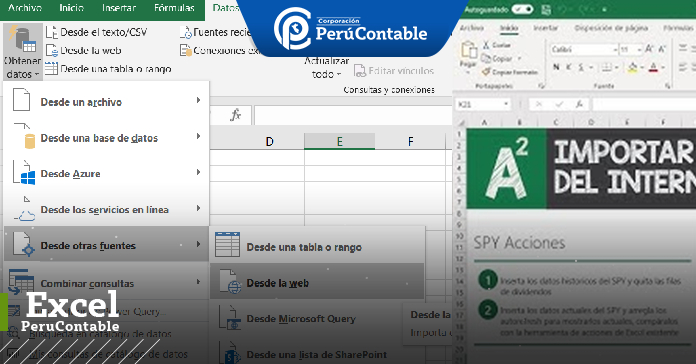Choose Desde una tabla o rango in submenu

(x=318, y=246)
